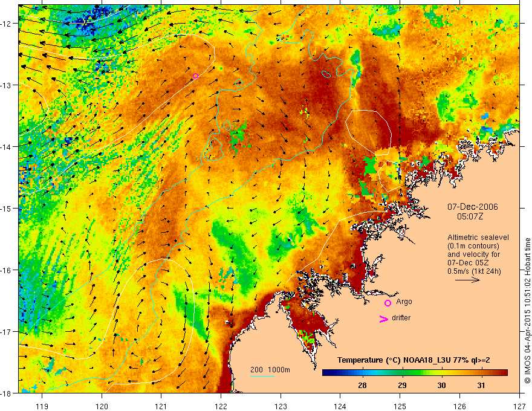532x411 pixels.
Task: Click the longitude axis label '123'
Action: pyautogui.click(x=281, y=407)
